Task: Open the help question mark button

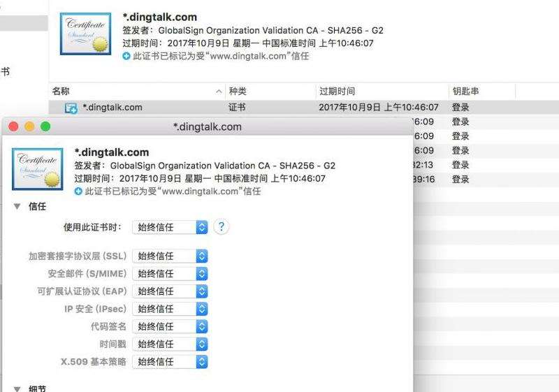Action: click(221, 226)
